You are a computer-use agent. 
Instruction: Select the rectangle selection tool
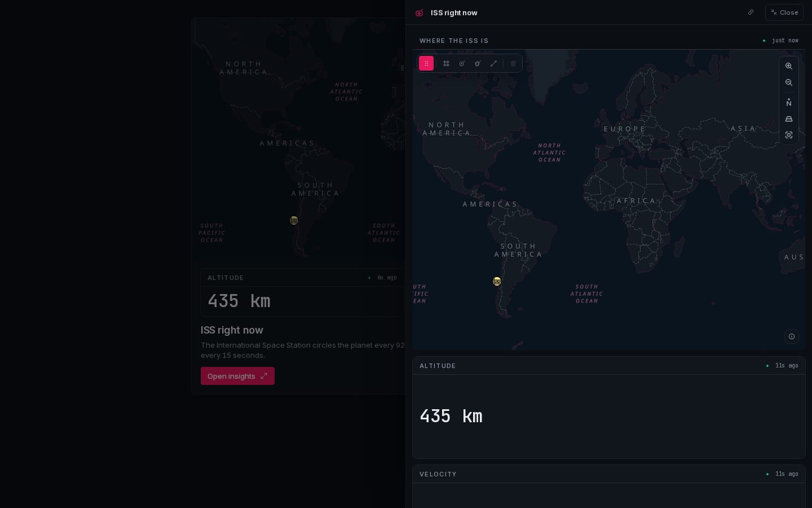[x=446, y=63]
